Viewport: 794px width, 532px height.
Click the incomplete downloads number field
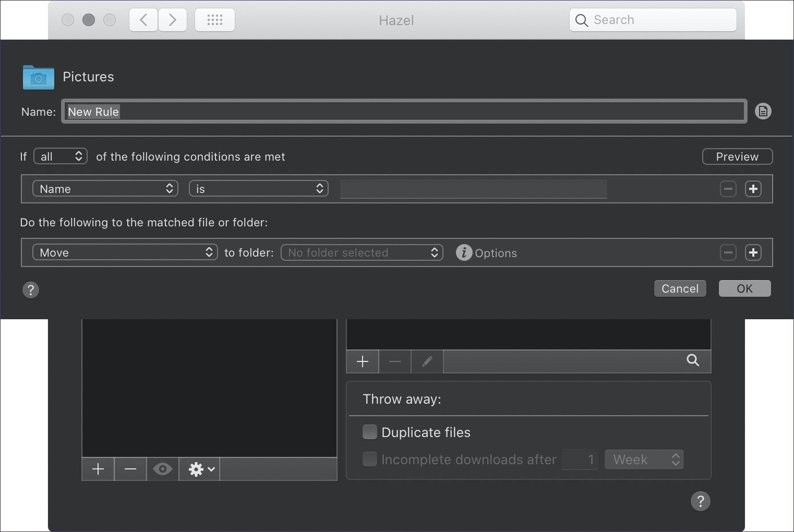[580, 459]
